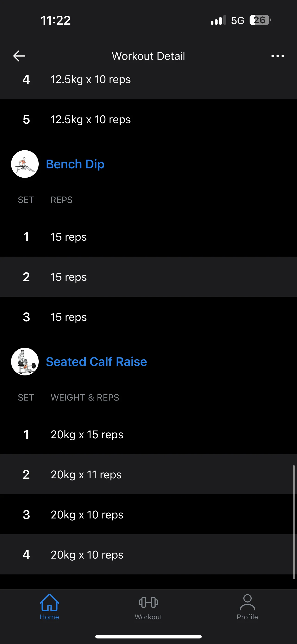The height and width of the screenshot is (644, 297).
Task: Select Bench Dip set 2 with 15 reps
Action: click(x=148, y=277)
